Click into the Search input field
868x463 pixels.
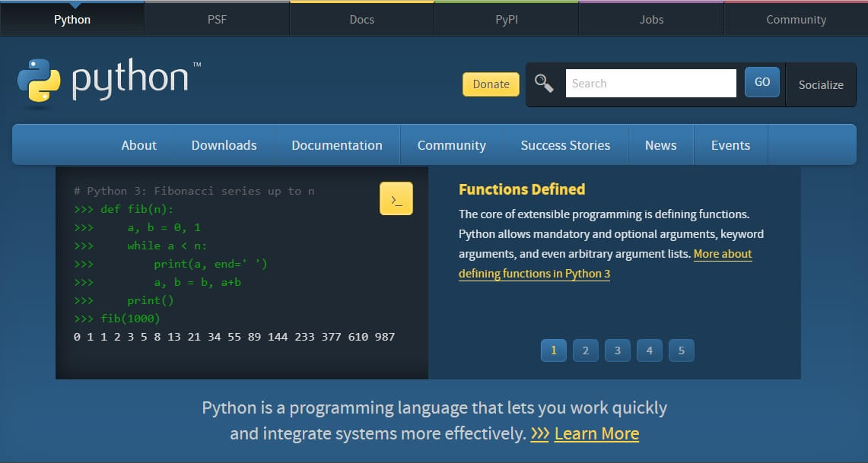(x=651, y=84)
